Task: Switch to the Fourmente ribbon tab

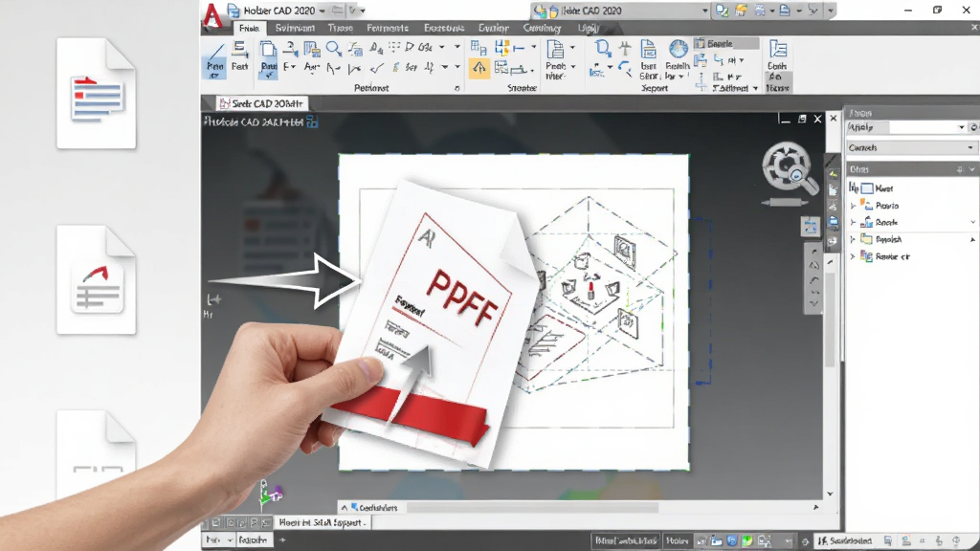Action: pyautogui.click(x=388, y=28)
